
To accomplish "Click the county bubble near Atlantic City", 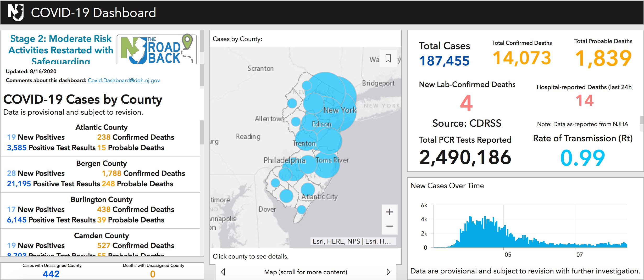I will tap(308, 189).
